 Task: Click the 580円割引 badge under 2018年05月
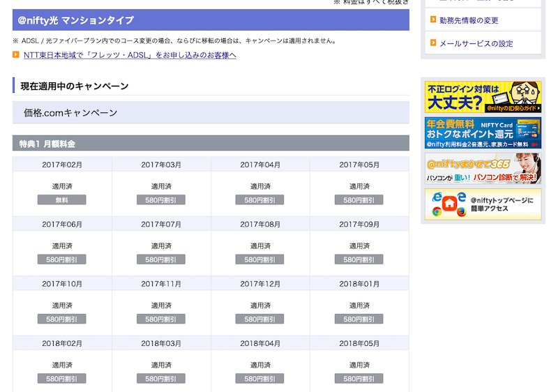click(359, 379)
